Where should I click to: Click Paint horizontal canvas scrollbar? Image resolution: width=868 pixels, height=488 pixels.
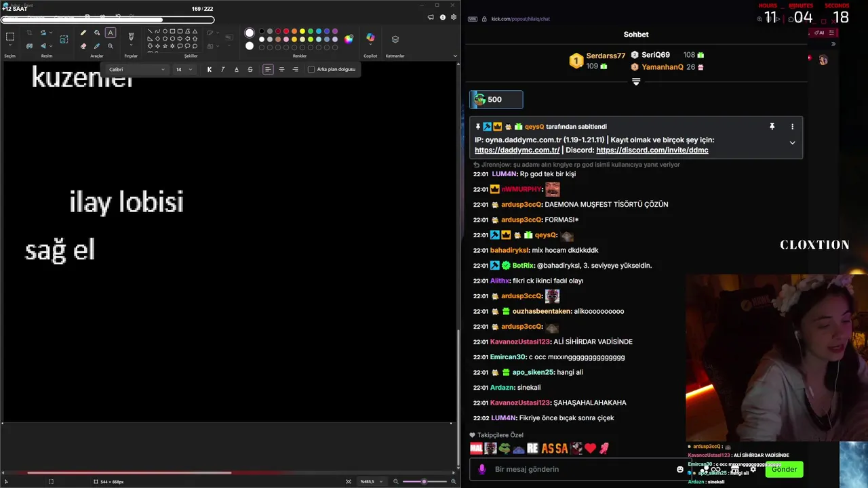coord(129,473)
